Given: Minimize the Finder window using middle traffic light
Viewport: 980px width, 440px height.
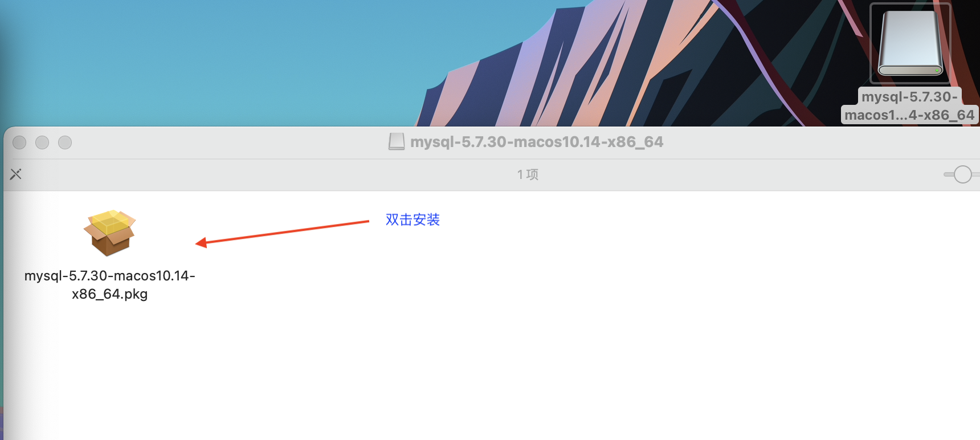Looking at the screenshot, I should point(42,142).
